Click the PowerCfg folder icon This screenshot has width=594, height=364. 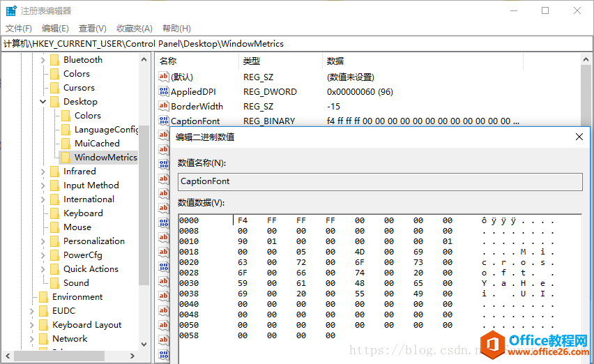point(55,255)
